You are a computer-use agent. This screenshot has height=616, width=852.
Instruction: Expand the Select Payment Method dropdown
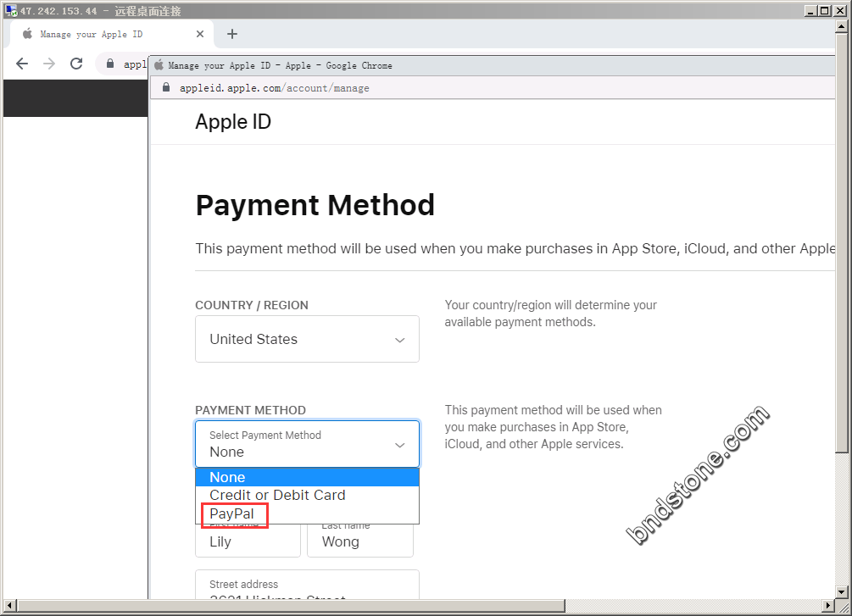coord(307,443)
